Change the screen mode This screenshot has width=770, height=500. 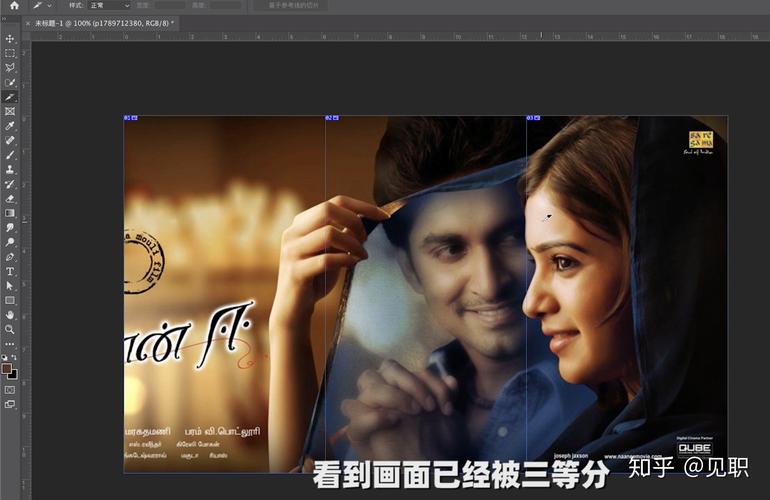pyautogui.click(x=10, y=404)
